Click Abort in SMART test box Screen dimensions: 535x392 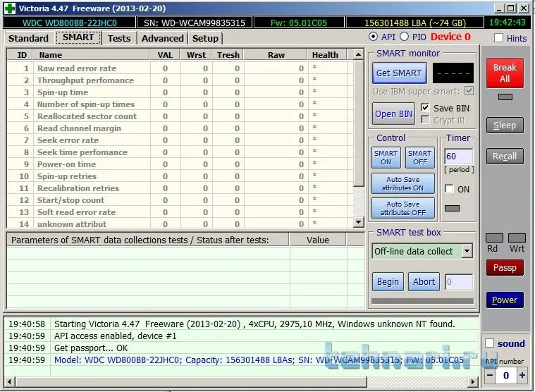point(424,282)
